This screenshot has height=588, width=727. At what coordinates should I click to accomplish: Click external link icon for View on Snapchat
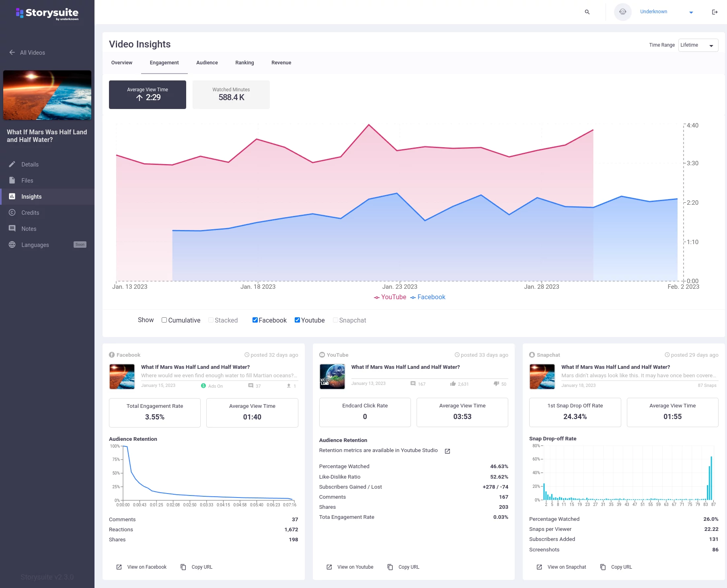[x=539, y=567]
